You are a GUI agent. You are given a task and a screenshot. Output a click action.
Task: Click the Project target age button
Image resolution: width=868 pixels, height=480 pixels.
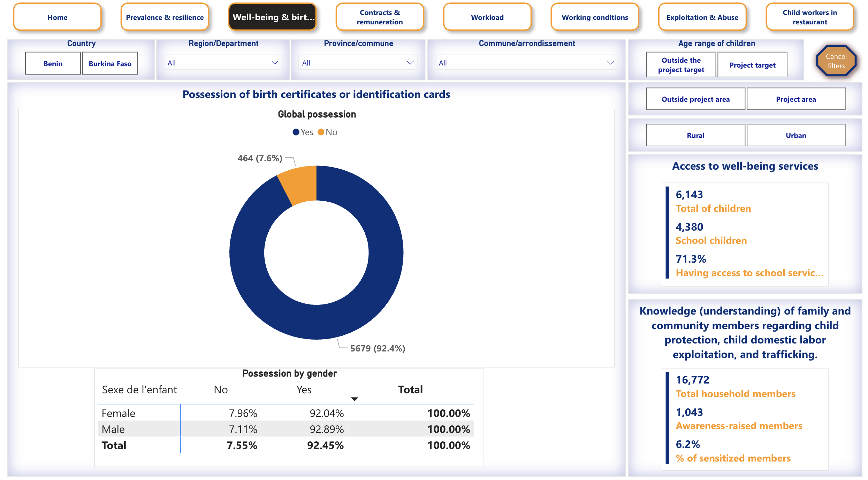752,65
